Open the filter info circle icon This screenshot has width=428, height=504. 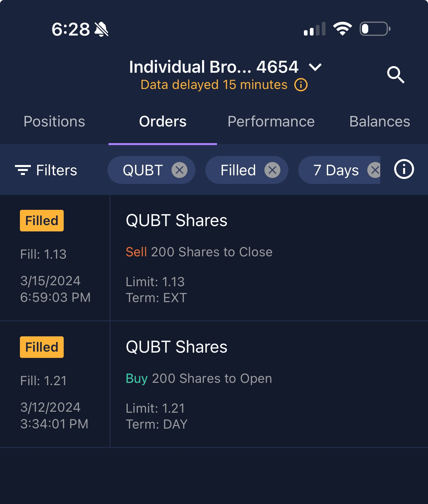click(404, 169)
